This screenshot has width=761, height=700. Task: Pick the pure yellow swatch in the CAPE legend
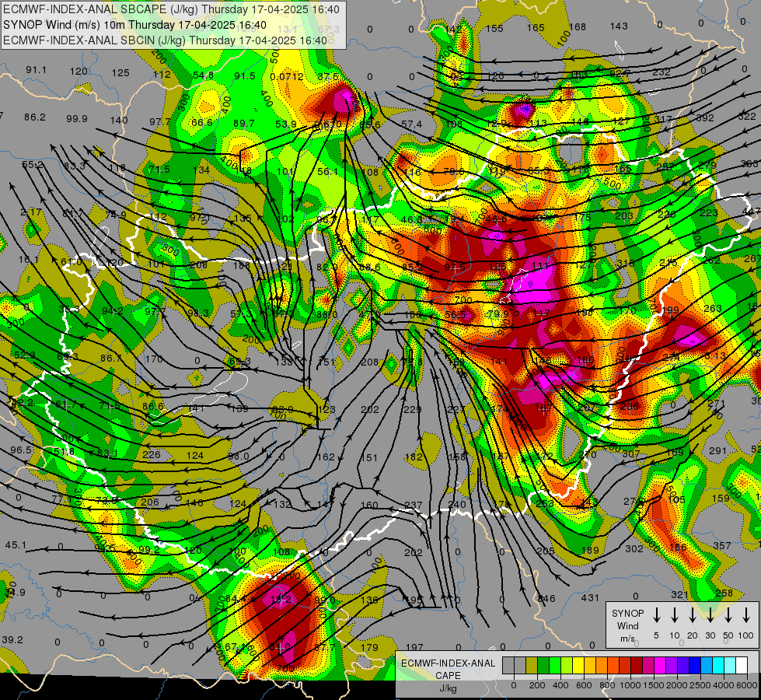pyautogui.click(x=578, y=665)
